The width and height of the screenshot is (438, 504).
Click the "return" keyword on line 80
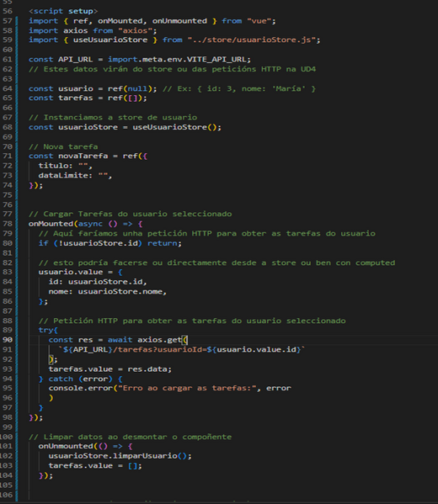point(163,243)
